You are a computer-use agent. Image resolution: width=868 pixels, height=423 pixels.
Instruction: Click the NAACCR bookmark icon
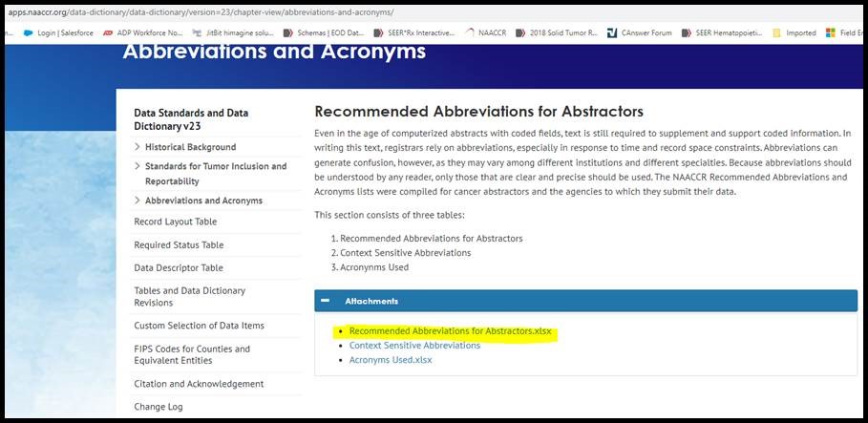tap(470, 33)
